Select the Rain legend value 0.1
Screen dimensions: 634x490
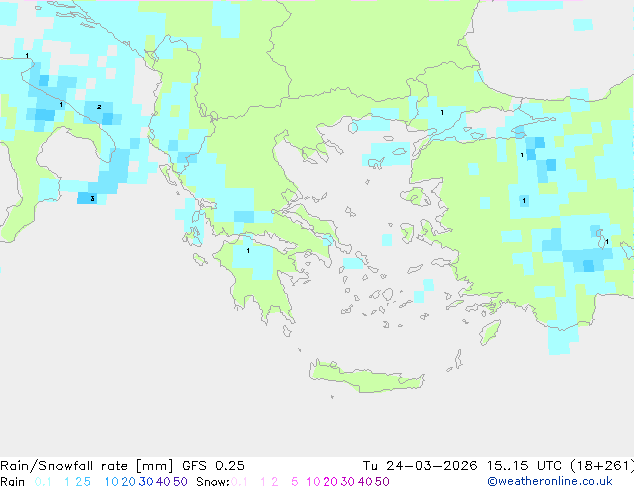pos(43,482)
